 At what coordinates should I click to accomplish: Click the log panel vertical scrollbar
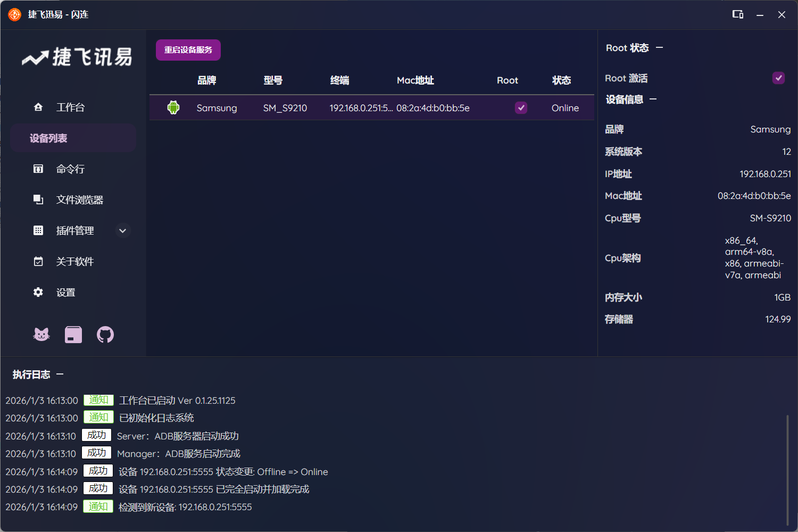pyautogui.click(x=787, y=468)
